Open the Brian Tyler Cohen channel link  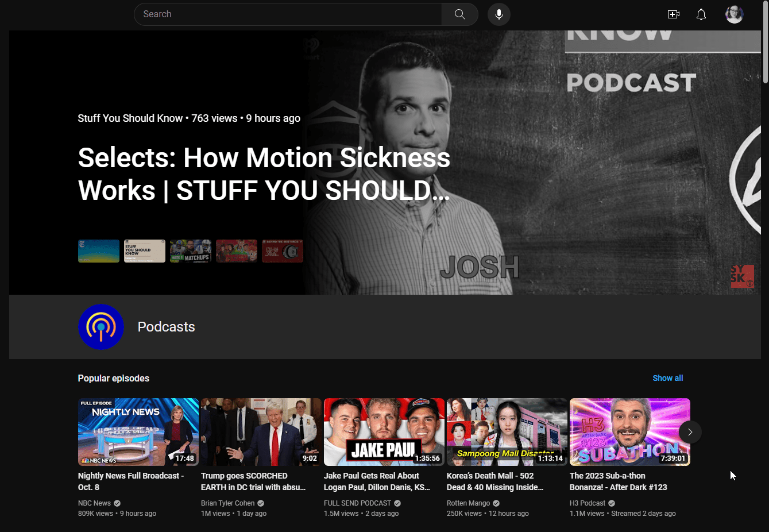(x=228, y=503)
